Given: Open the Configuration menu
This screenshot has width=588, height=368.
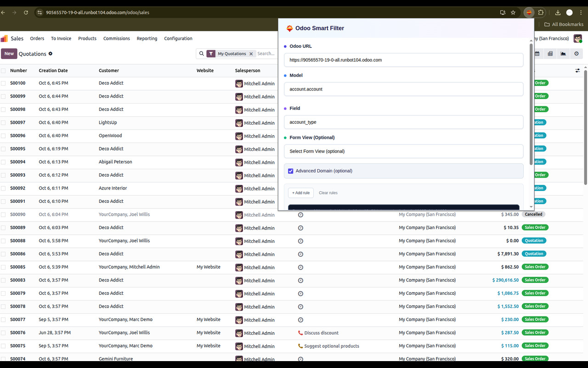Looking at the screenshot, I should point(178,39).
